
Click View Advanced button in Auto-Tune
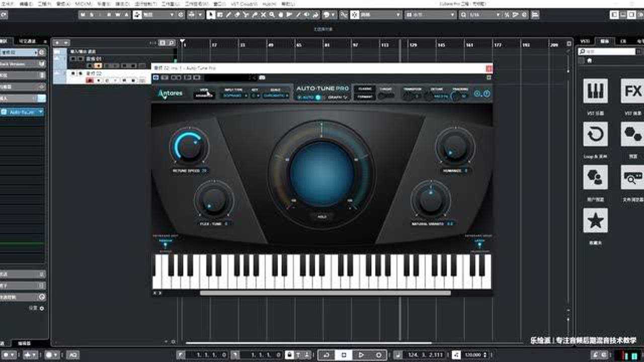pyautogui.click(x=204, y=96)
